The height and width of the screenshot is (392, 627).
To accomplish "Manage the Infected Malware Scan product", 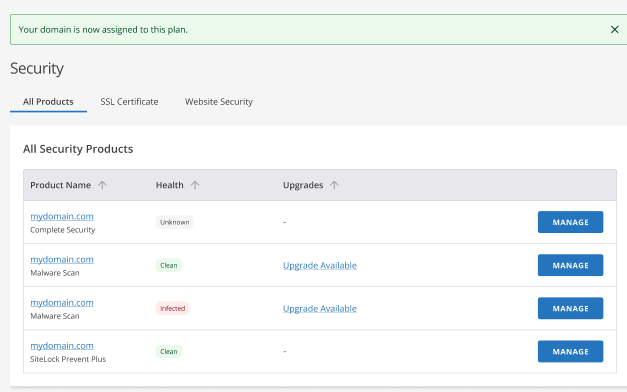I will pyautogui.click(x=570, y=308).
